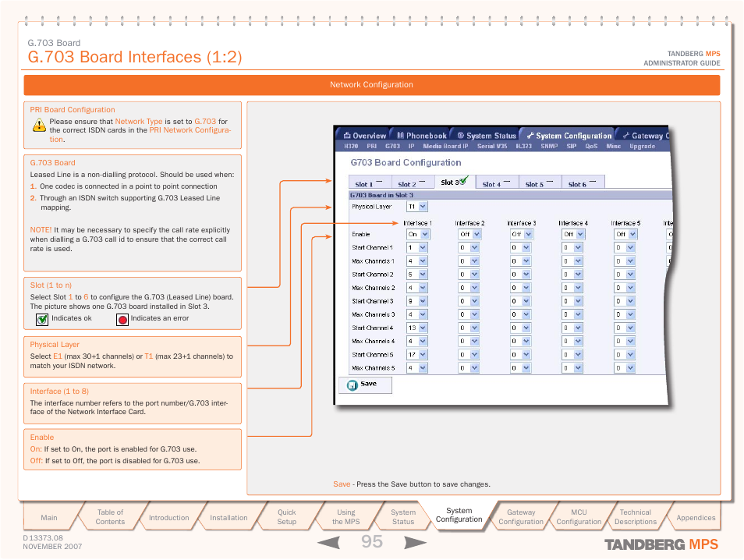Click the Save button
This screenshot has width=744, height=560.
(x=366, y=385)
